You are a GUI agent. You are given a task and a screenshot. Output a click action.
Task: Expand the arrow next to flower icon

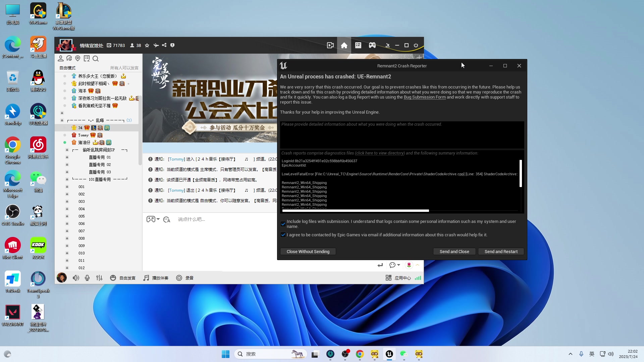click(x=418, y=265)
